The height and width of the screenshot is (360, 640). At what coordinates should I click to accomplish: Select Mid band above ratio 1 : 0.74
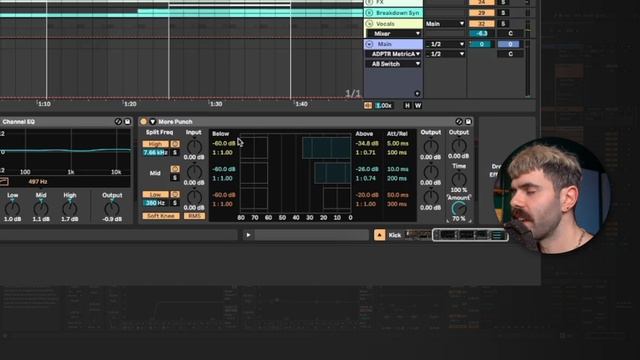coord(365,178)
